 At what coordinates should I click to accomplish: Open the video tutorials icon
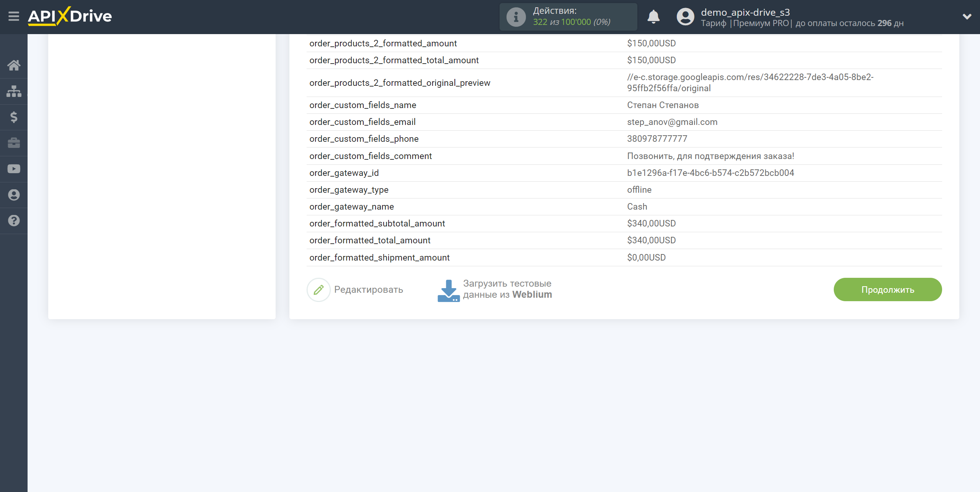pyautogui.click(x=14, y=169)
